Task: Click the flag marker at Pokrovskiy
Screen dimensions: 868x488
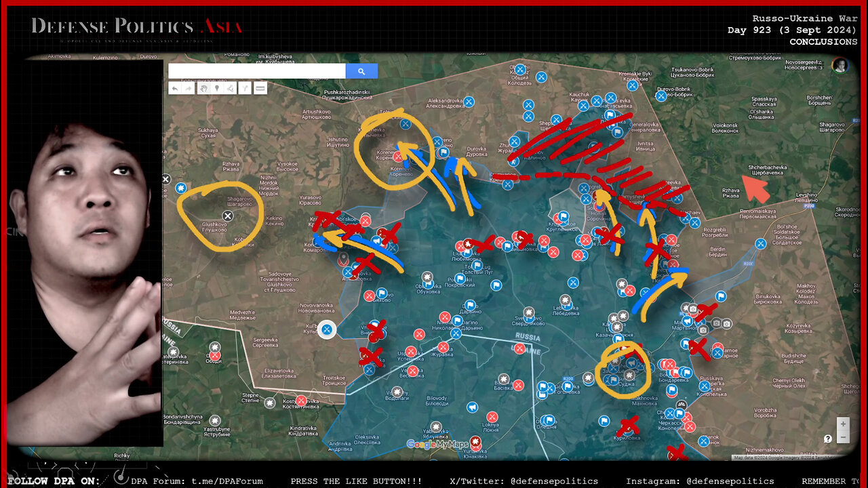Action: (x=460, y=278)
